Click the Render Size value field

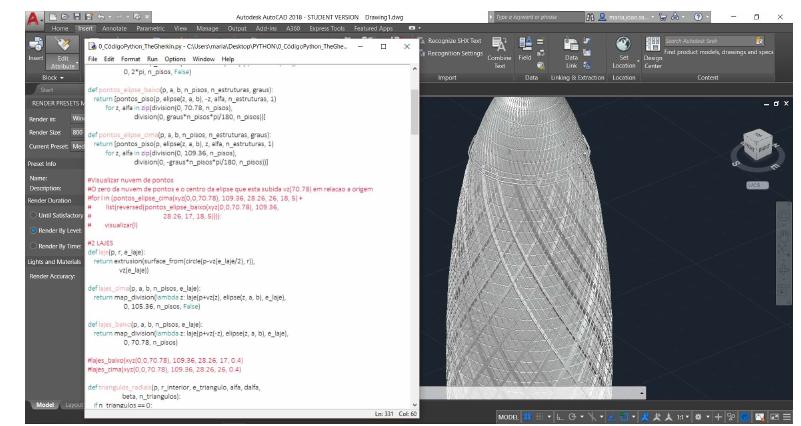(x=78, y=132)
